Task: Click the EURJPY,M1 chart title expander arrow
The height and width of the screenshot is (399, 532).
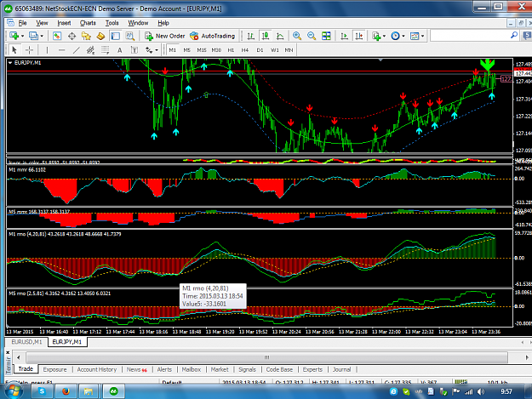Action: coord(10,63)
